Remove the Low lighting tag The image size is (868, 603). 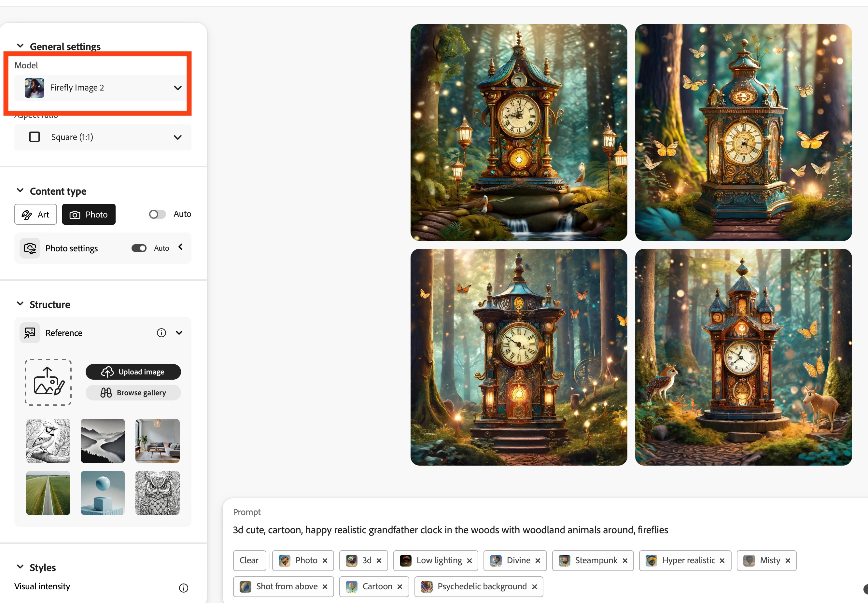click(469, 561)
